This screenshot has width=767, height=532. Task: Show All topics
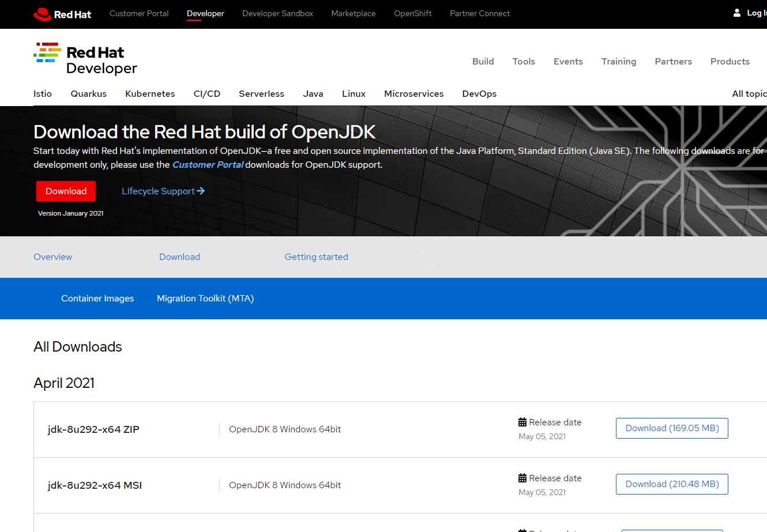coord(749,94)
